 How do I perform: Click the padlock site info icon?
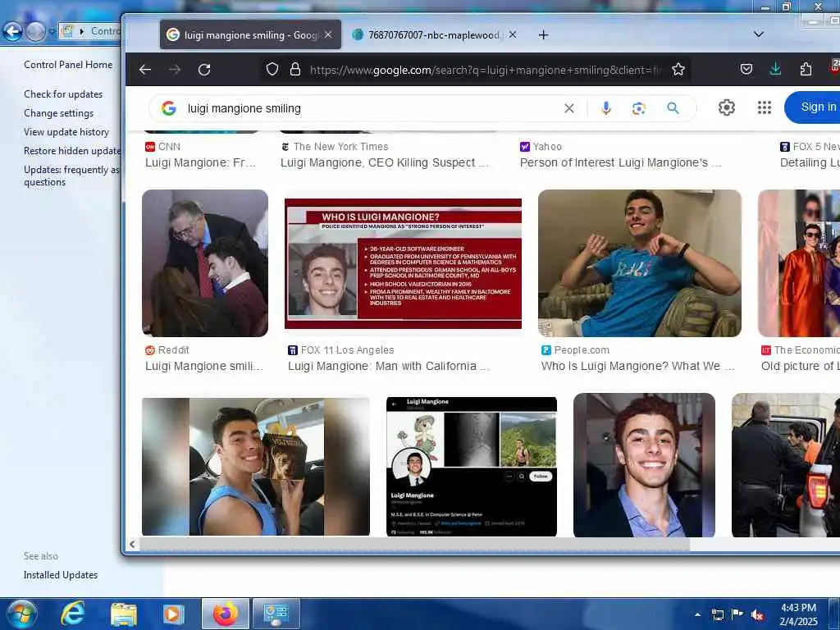(x=295, y=69)
